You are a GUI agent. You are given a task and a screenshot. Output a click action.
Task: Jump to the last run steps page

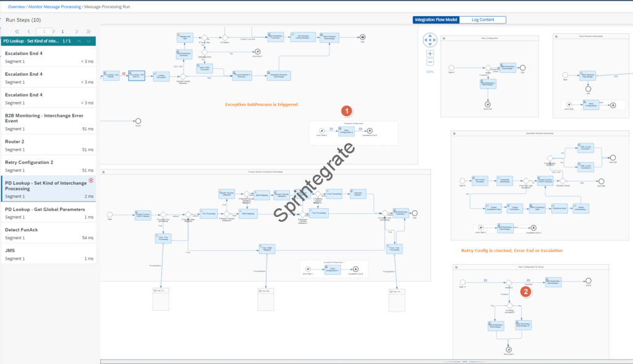(88, 31)
